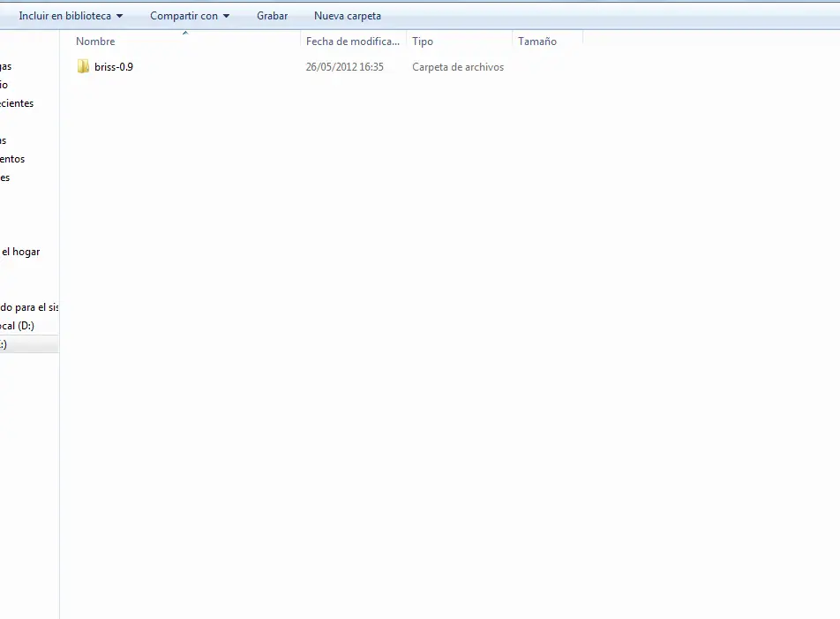Click the highlighted drive item in sidebar
The width and height of the screenshot is (840, 619).
pos(29,344)
